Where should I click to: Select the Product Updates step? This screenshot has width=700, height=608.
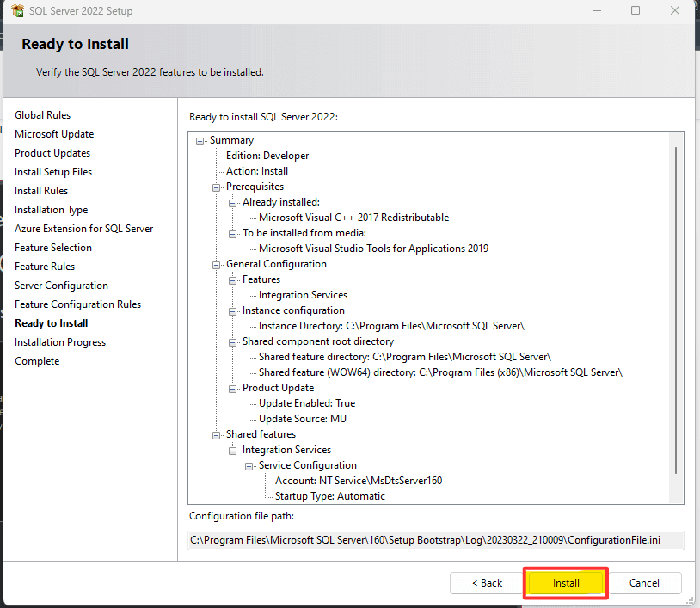[x=52, y=153]
